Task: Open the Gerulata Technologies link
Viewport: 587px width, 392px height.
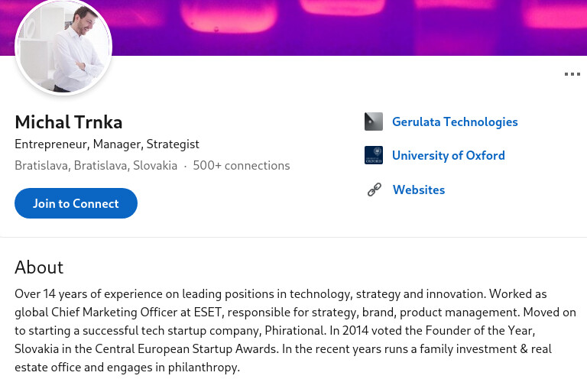Action: point(454,121)
